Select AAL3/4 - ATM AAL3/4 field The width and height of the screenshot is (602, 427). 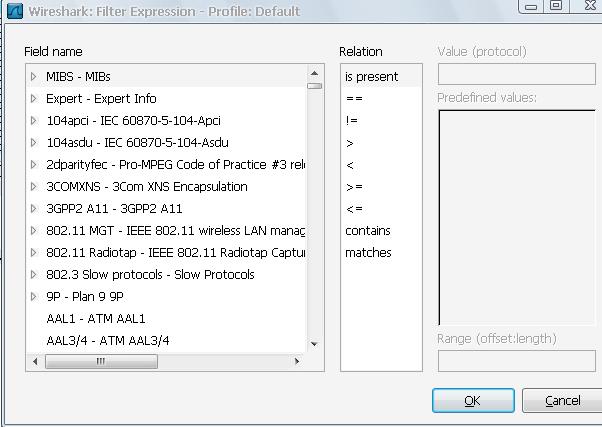108,341
